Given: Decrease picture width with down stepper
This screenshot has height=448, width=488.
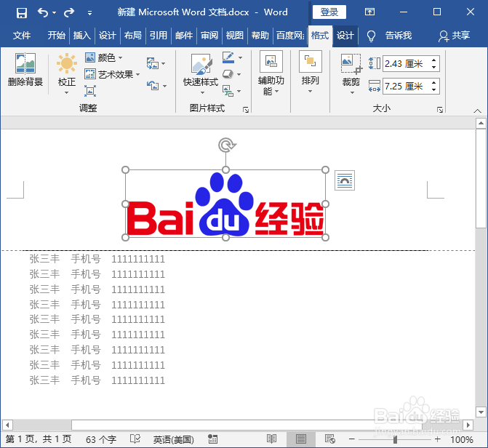Looking at the screenshot, I should point(434,90).
